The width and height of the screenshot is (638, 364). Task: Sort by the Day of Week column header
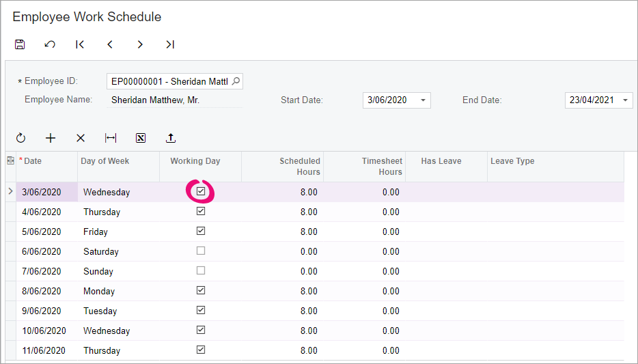tap(118, 167)
